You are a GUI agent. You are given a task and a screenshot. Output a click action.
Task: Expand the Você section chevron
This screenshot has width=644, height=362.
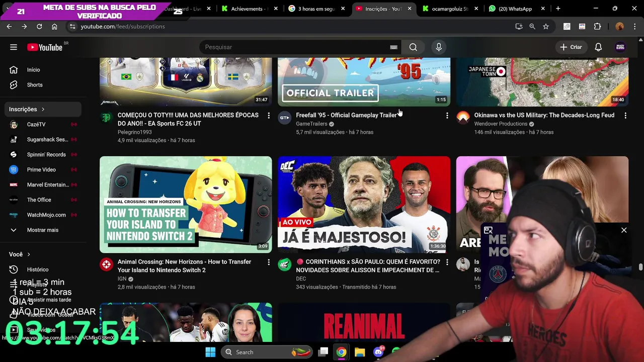(x=29, y=254)
